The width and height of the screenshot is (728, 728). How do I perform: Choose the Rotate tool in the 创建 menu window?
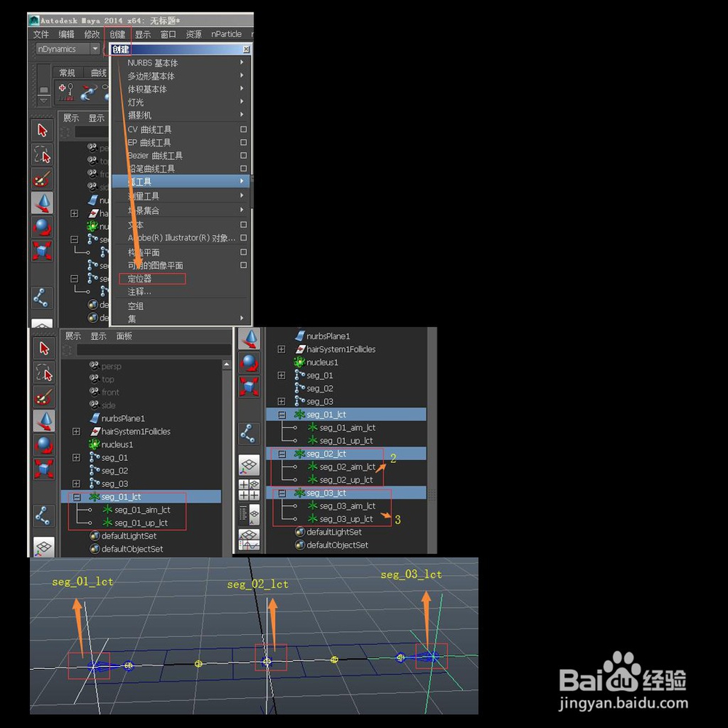(x=42, y=227)
